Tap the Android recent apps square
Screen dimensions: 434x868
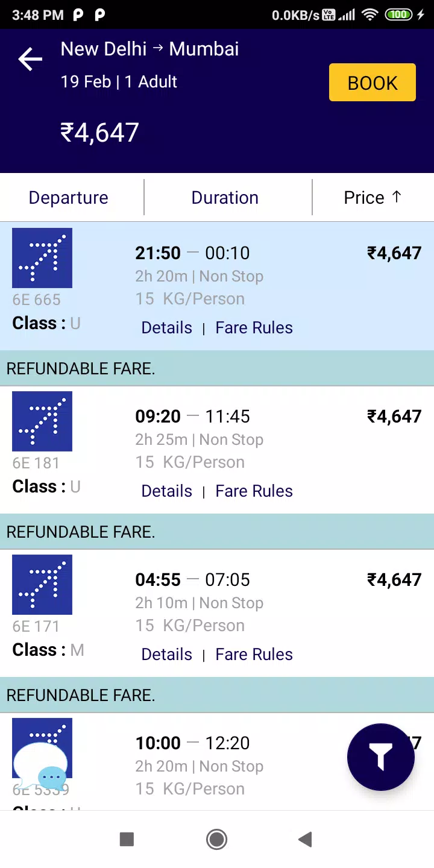tap(127, 839)
